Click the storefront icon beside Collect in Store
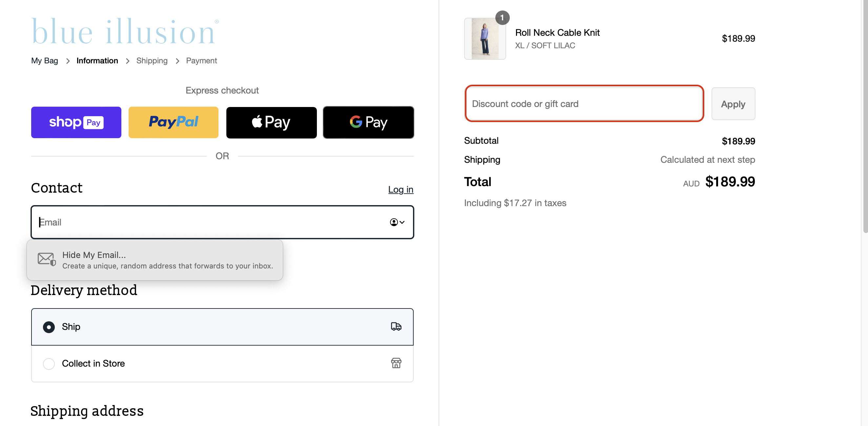The height and width of the screenshot is (426, 868). [x=396, y=363]
